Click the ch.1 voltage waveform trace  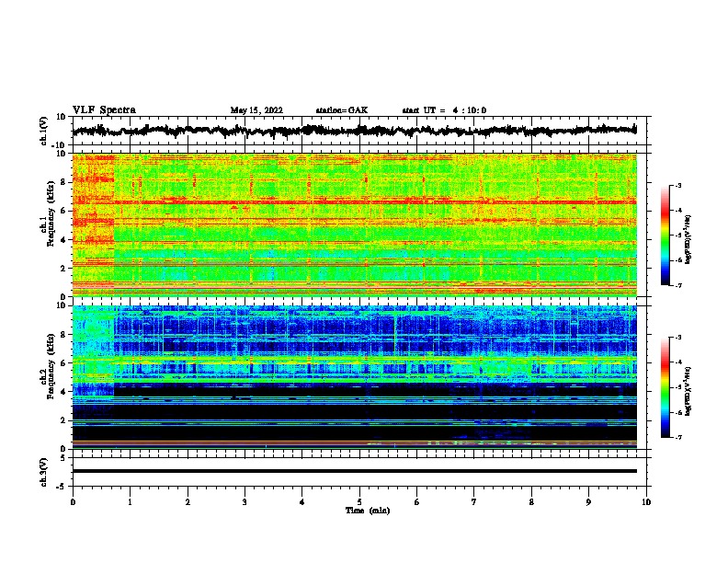point(354,131)
